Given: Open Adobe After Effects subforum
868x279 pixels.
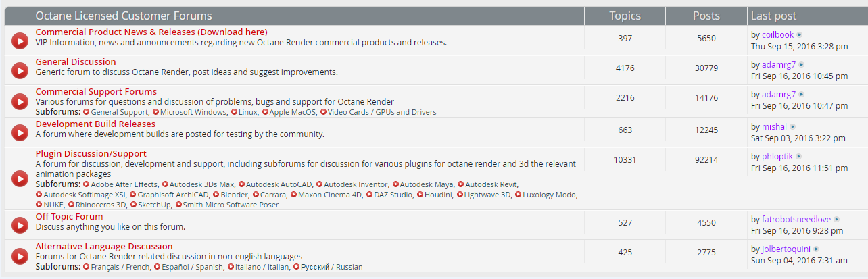Looking at the screenshot, I should click(x=124, y=184).
